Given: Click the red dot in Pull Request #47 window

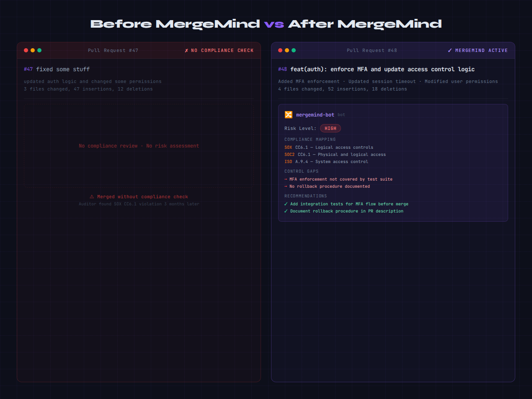Looking at the screenshot, I should point(26,50).
